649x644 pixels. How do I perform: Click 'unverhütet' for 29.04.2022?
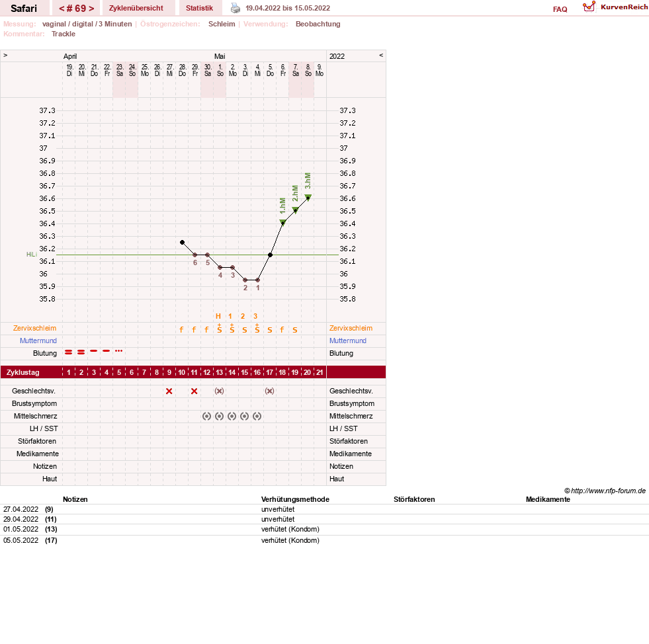click(x=278, y=519)
